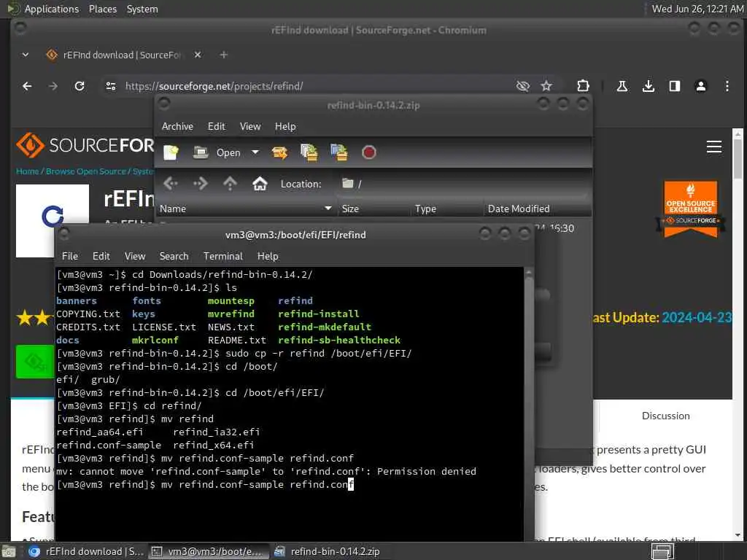Open Places menu in top panel
Screen dimensions: 747x560
[x=102, y=9]
